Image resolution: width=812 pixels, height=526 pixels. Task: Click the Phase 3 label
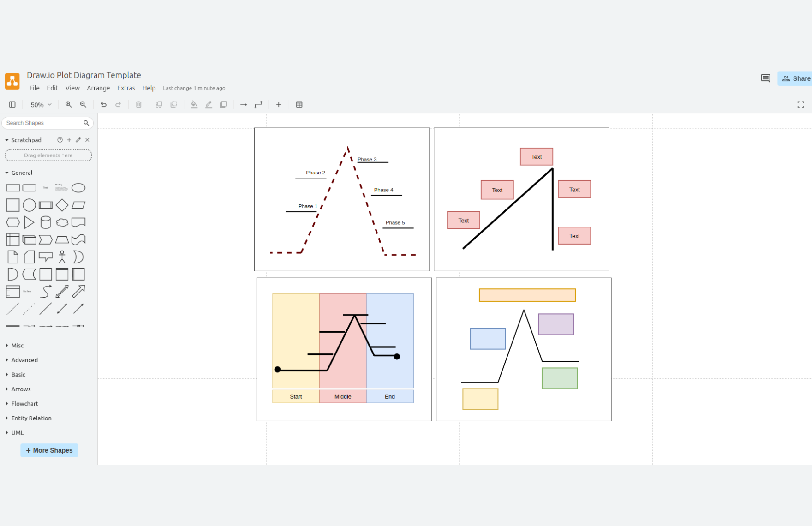pos(367,160)
